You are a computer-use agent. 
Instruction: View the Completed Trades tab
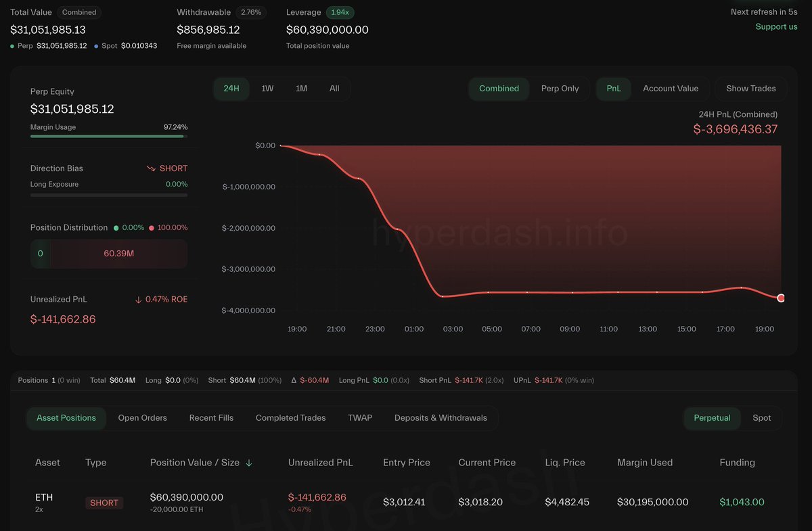pyautogui.click(x=290, y=418)
